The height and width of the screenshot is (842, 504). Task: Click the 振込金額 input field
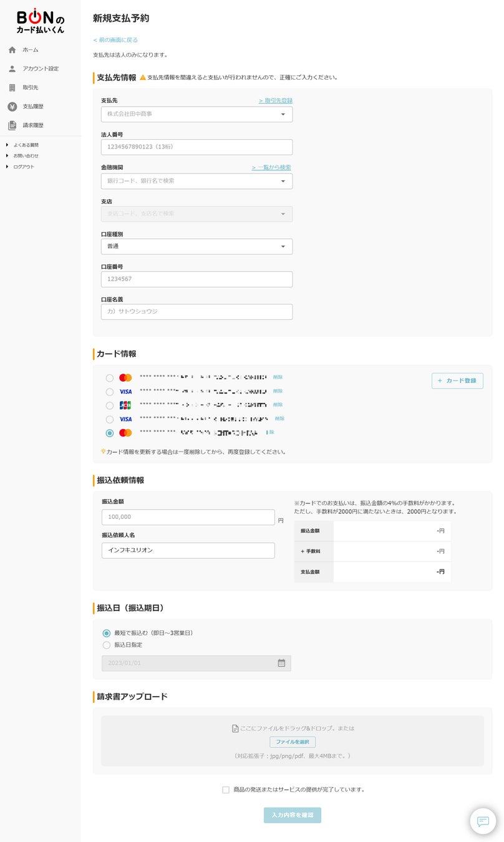tap(188, 517)
